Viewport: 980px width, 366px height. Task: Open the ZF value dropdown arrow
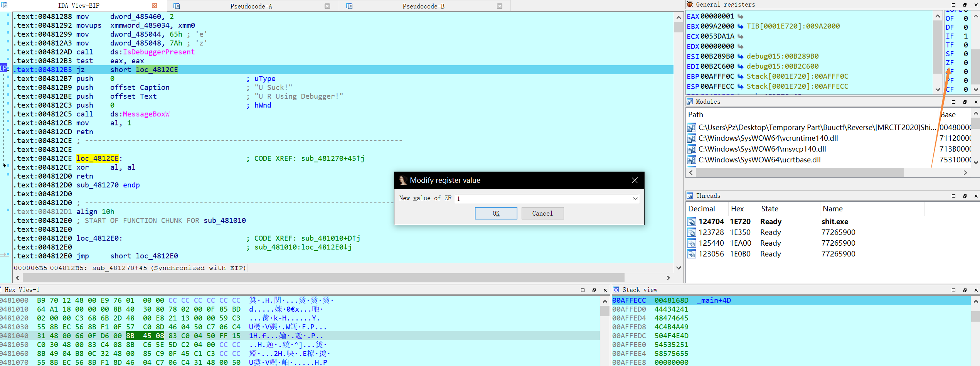pyautogui.click(x=635, y=198)
